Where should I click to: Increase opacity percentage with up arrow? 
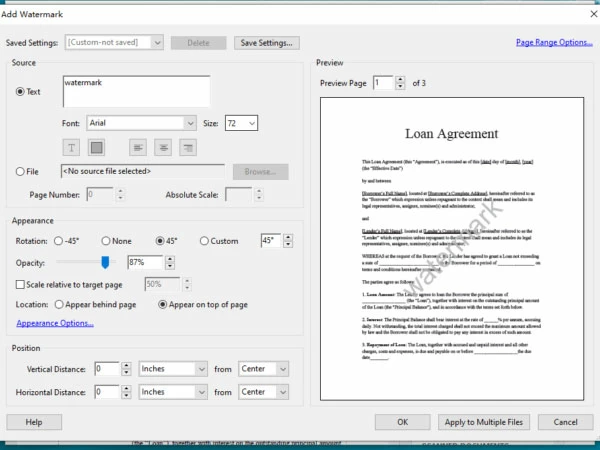click(170, 259)
